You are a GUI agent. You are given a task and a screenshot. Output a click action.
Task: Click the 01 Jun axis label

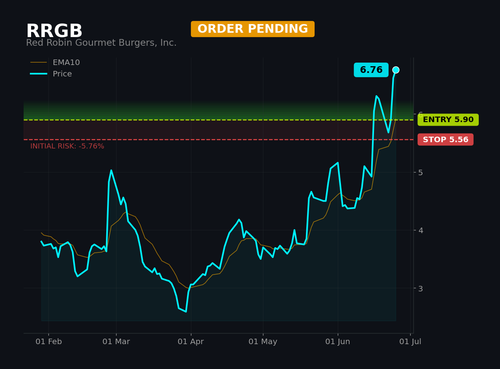coord(338,341)
